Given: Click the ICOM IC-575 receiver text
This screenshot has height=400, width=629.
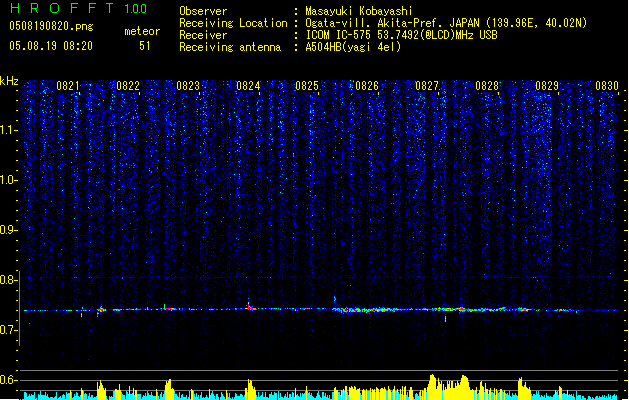Looking at the screenshot, I should 401,35.
